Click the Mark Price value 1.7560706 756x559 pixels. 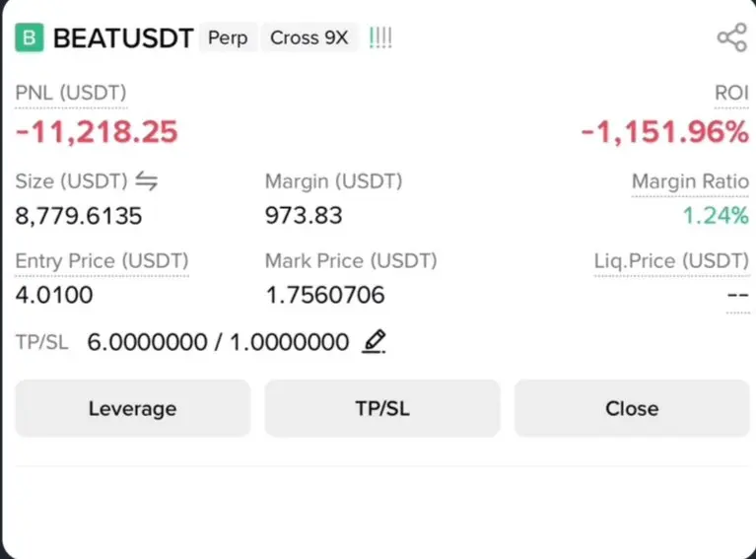point(325,295)
